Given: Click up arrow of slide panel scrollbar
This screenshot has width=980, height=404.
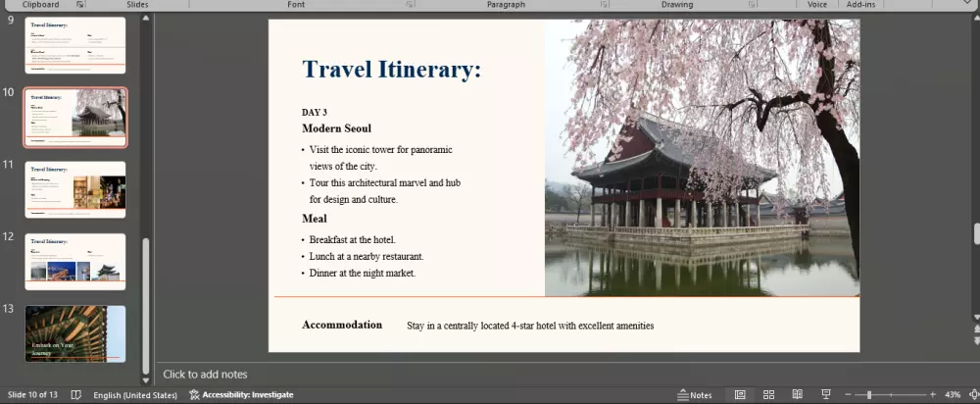Looking at the screenshot, I should point(146,18).
